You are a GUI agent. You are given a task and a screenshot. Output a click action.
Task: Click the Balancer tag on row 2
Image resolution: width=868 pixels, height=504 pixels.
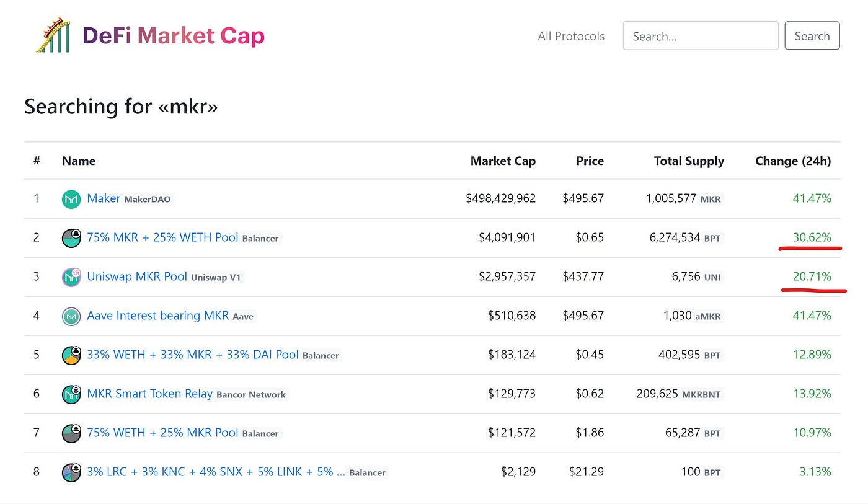[x=260, y=239]
